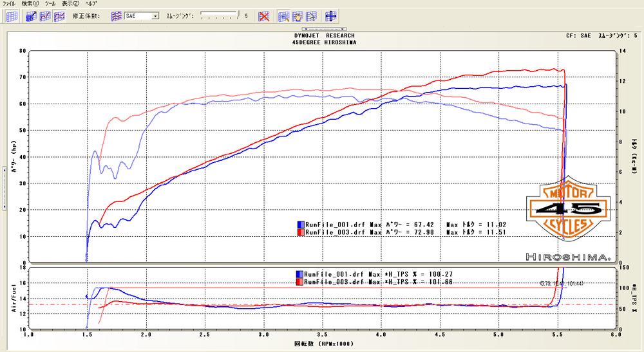Click the grid table icon in toolbar
This screenshot has width=644, height=352.
point(12,16)
